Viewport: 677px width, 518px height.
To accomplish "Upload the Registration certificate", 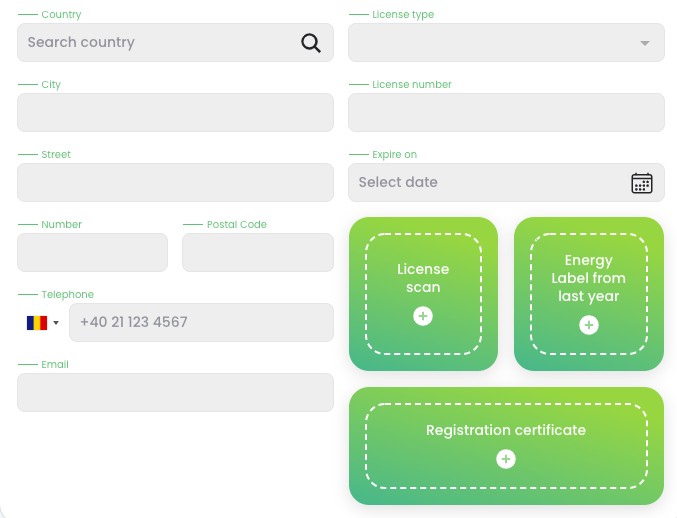I will (x=506, y=446).
